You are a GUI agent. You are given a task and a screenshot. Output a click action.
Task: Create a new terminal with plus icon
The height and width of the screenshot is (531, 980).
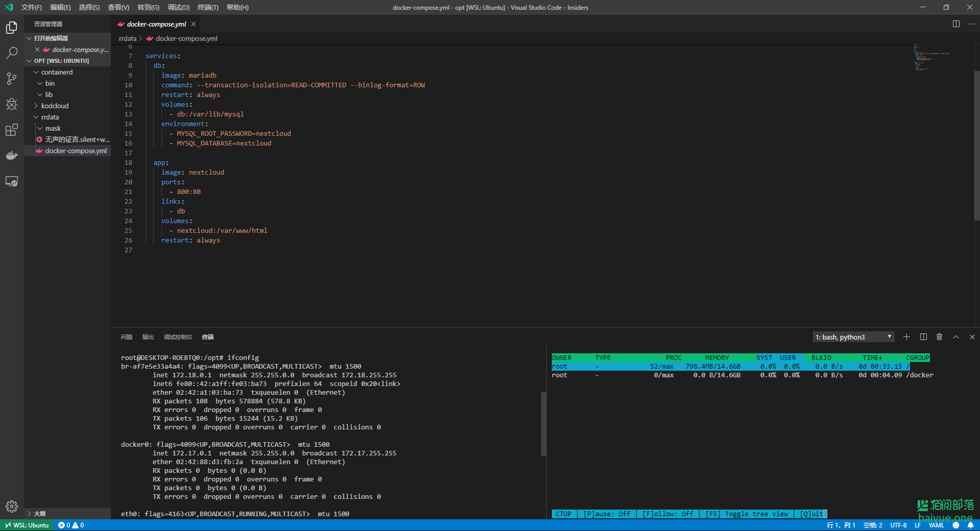[x=906, y=337]
